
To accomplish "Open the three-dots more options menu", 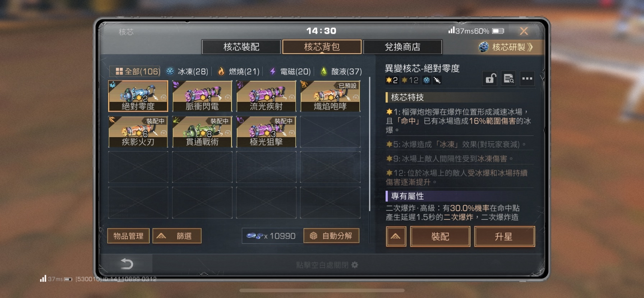I will click(x=527, y=78).
